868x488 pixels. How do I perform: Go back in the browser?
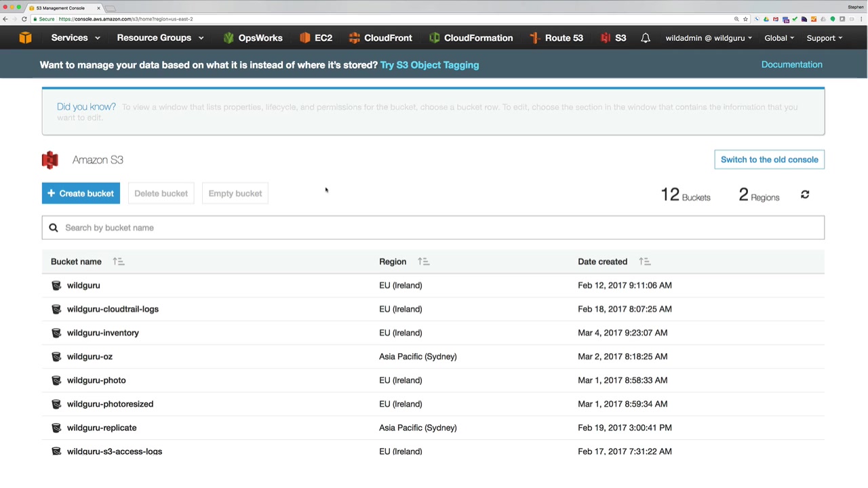coord(5,19)
